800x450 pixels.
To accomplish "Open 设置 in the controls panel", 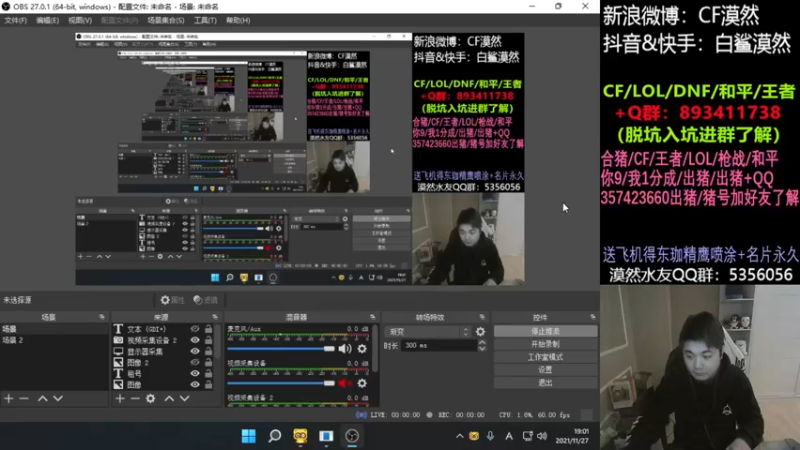I will 545,370.
